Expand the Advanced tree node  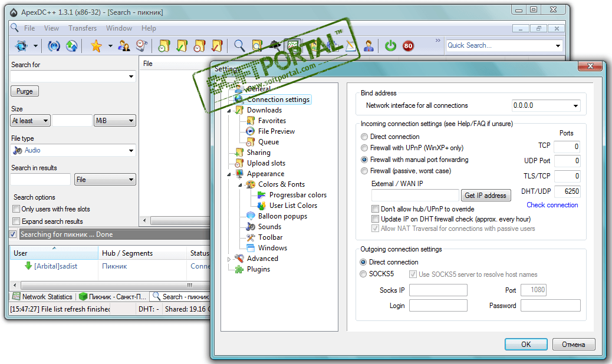(229, 259)
